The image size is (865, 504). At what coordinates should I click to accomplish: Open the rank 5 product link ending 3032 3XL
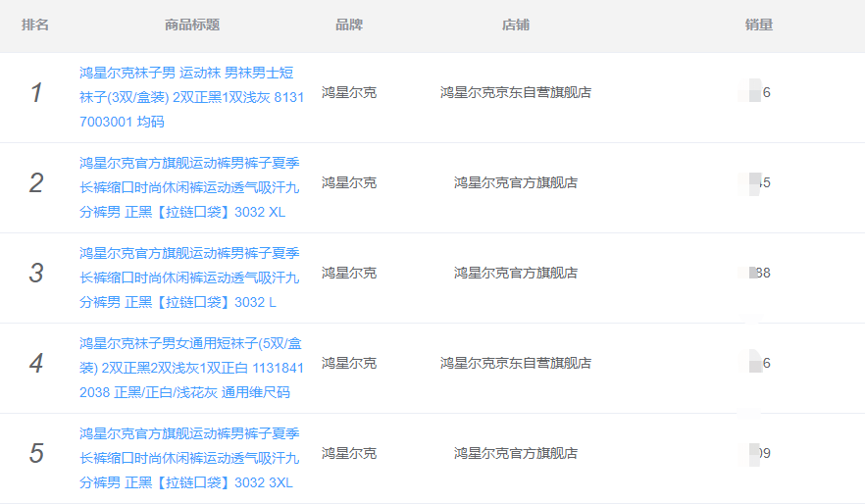tap(189, 458)
